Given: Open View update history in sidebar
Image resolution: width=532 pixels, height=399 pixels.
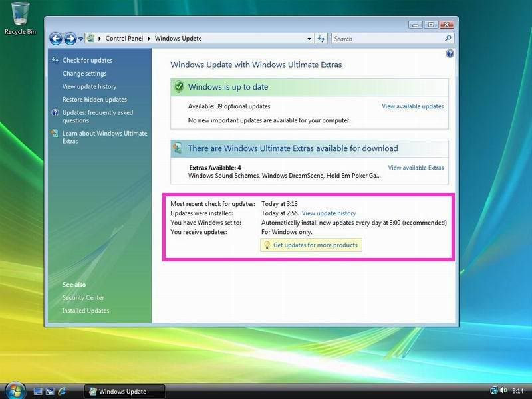Looking at the screenshot, I should pos(89,86).
